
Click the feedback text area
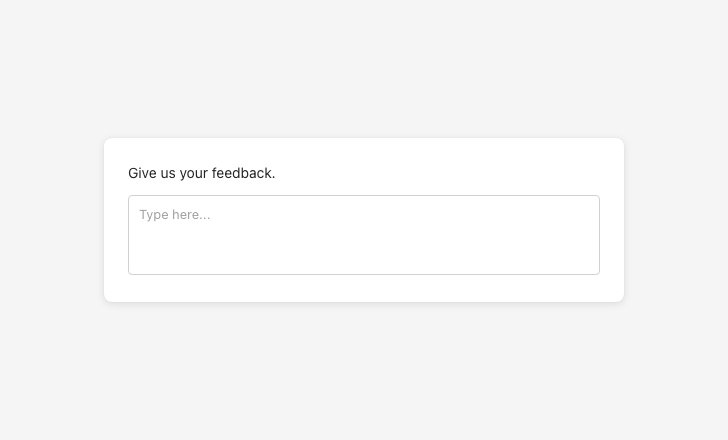tap(364, 235)
